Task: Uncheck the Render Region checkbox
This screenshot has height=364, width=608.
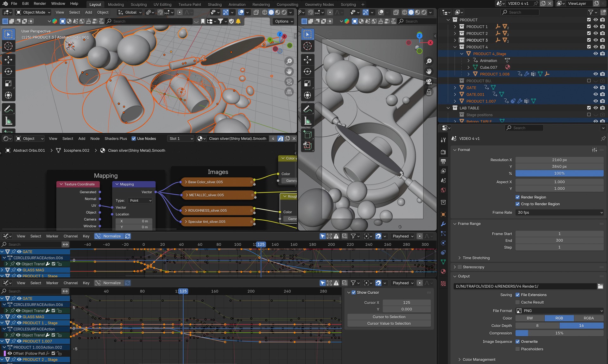Action: pos(517,197)
